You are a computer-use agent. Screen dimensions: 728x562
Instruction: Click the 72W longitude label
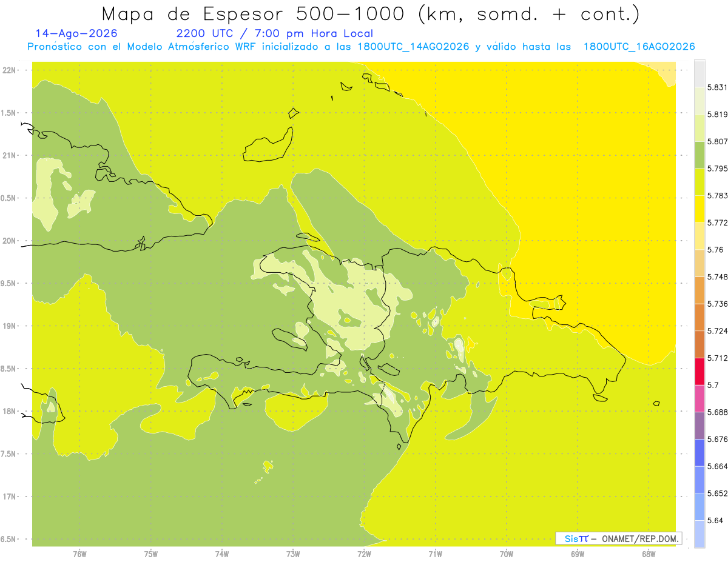pos(364,554)
